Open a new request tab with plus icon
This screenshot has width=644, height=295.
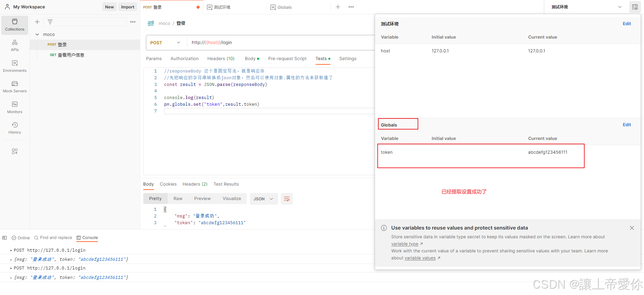pos(338,7)
